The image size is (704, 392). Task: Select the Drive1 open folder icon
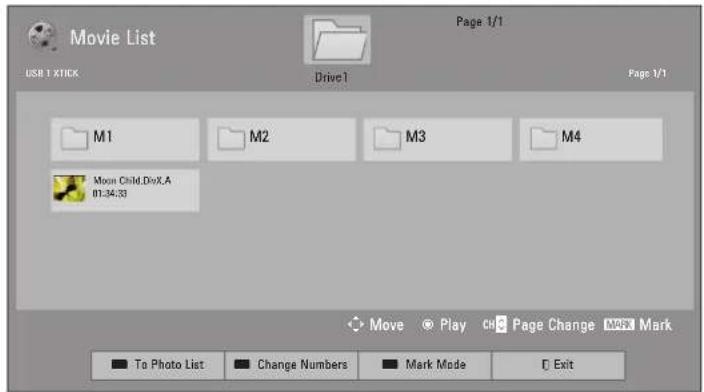pyautogui.click(x=337, y=40)
